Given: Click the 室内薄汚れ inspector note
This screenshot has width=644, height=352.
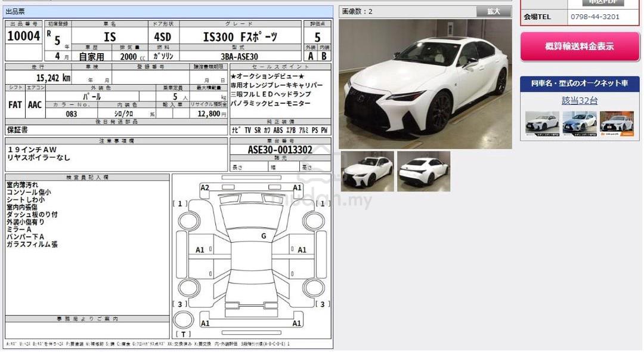Looking at the screenshot, I should 22,185.
